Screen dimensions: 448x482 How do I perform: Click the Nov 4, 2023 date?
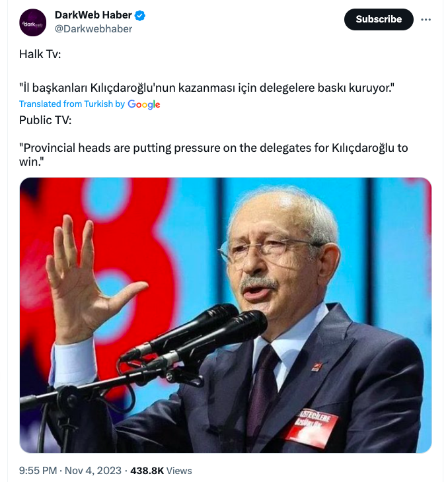(x=93, y=470)
